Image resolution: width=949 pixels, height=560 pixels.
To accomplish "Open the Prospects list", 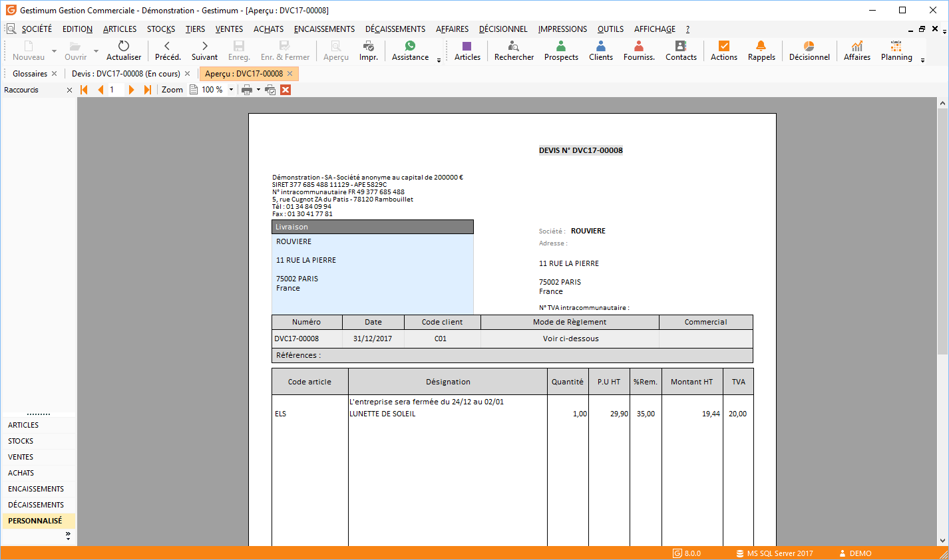I will point(561,51).
